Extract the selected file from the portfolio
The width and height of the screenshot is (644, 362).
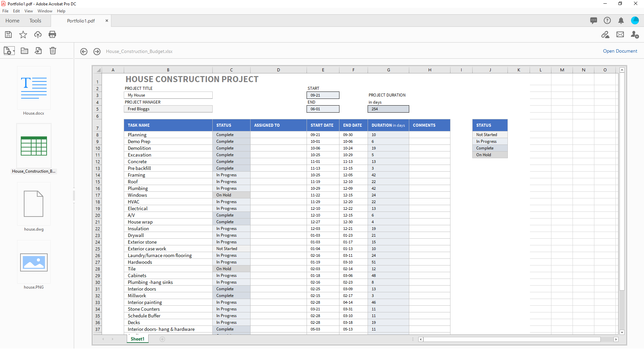click(38, 51)
